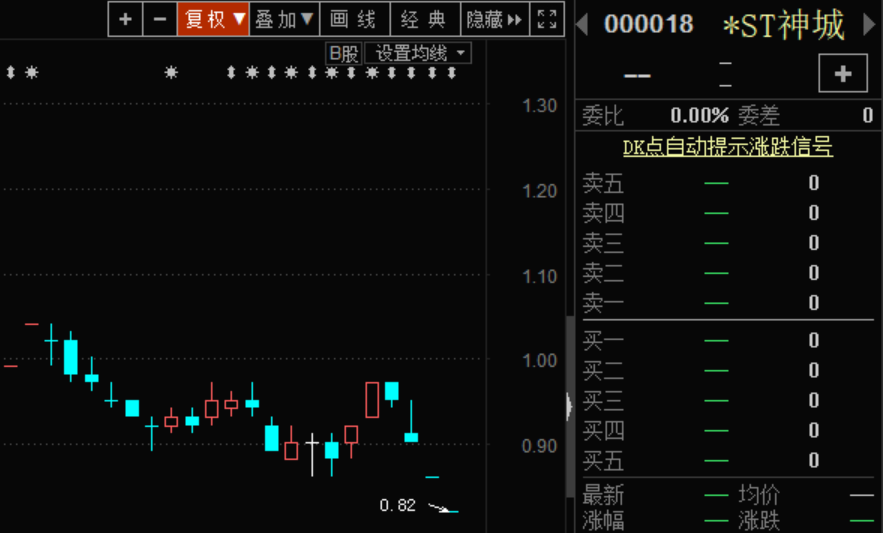883x533 pixels.
Task: Toggle fullscreen chart icon
Action: point(547,20)
